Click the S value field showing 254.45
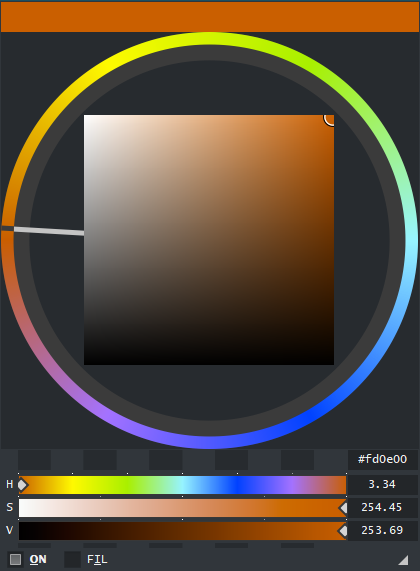This screenshot has height=571, width=420. pyautogui.click(x=382, y=507)
